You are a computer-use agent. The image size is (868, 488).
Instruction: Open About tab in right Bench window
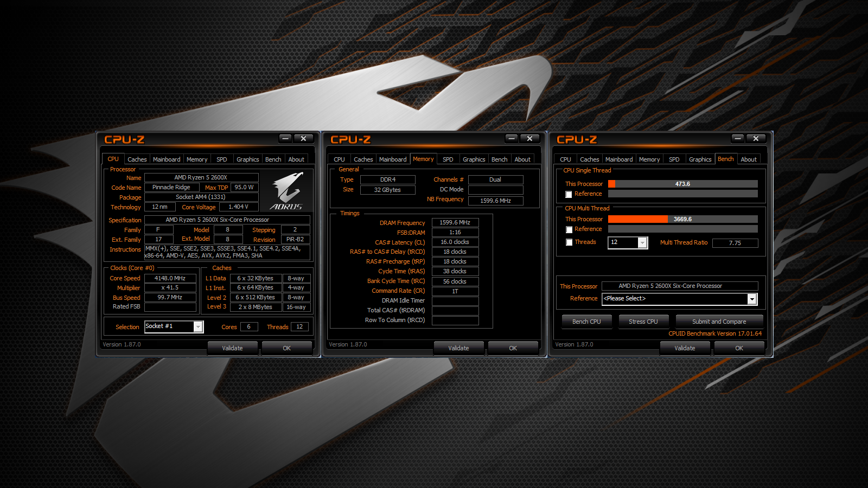tap(749, 159)
